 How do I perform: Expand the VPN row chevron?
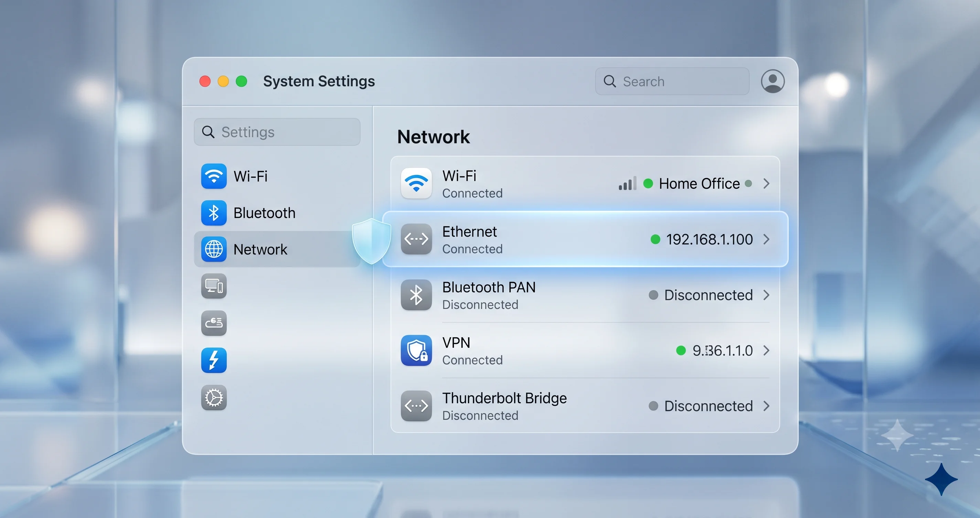(x=767, y=350)
